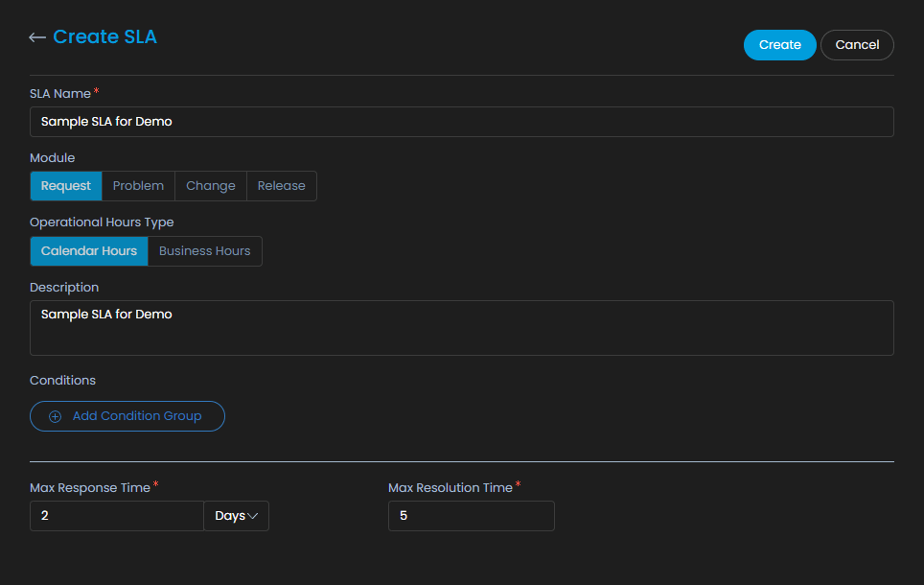
Task: Set operational hours to Calendar Hours
Action: (89, 250)
